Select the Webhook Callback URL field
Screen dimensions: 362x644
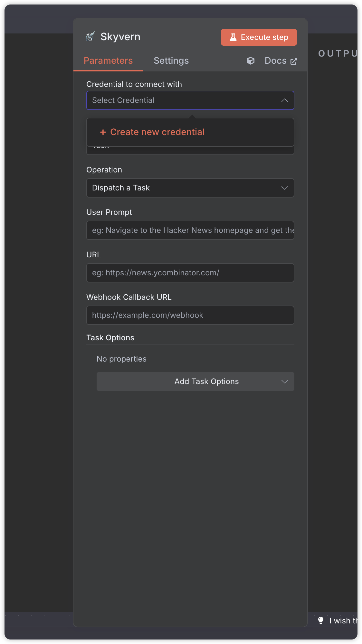pyautogui.click(x=190, y=315)
